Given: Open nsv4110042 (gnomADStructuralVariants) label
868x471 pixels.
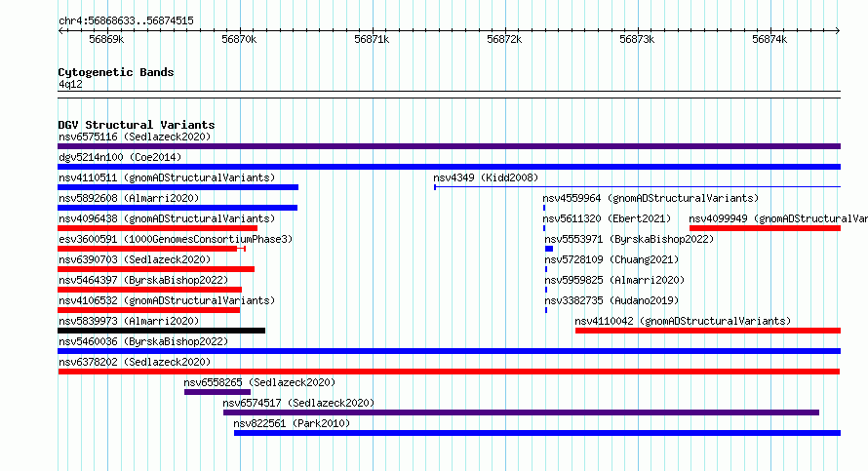Looking at the screenshot, I should pos(683,321).
